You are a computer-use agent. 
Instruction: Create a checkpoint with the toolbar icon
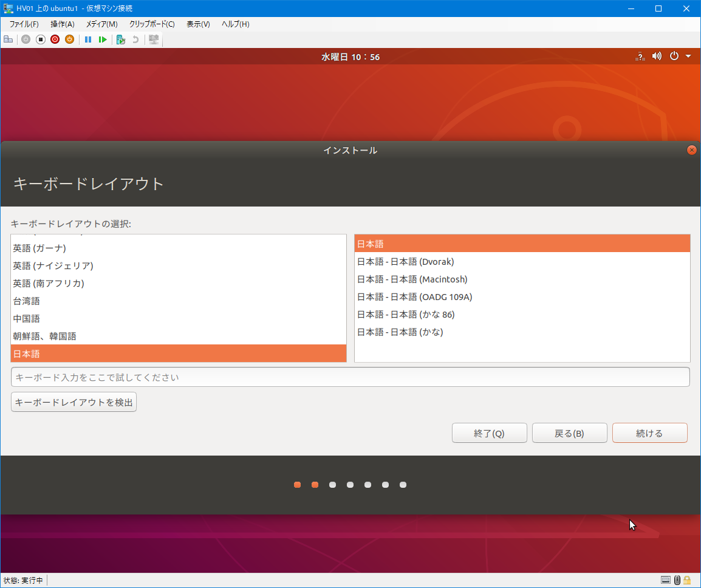pyautogui.click(x=121, y=39)
